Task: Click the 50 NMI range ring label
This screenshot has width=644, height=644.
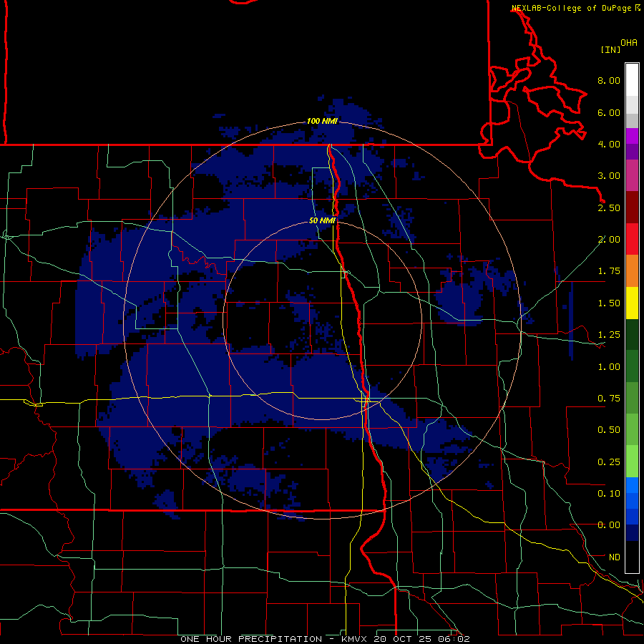Action: 322,221
